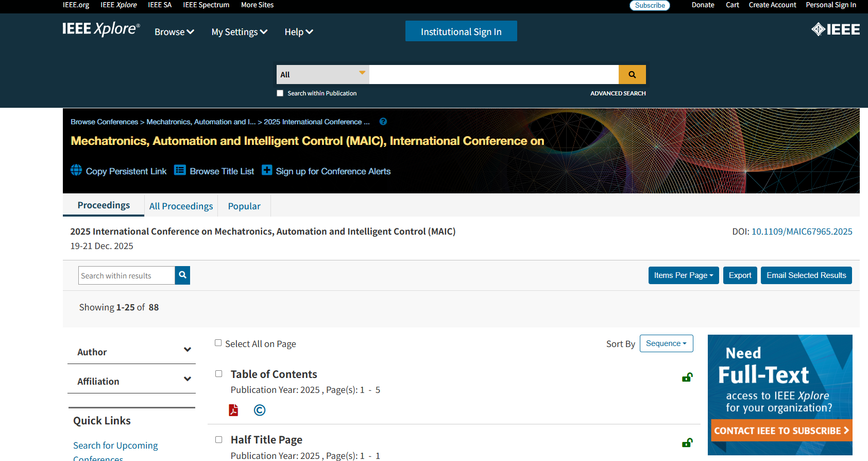
Task: Click the Browse Title List icon
Action: pyautogui.click(x=180, y=170)
